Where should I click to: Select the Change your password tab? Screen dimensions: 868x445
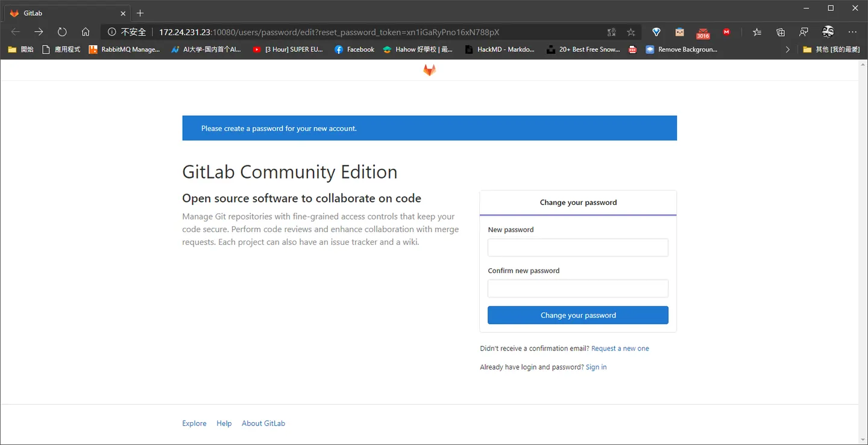pos(578,203)
